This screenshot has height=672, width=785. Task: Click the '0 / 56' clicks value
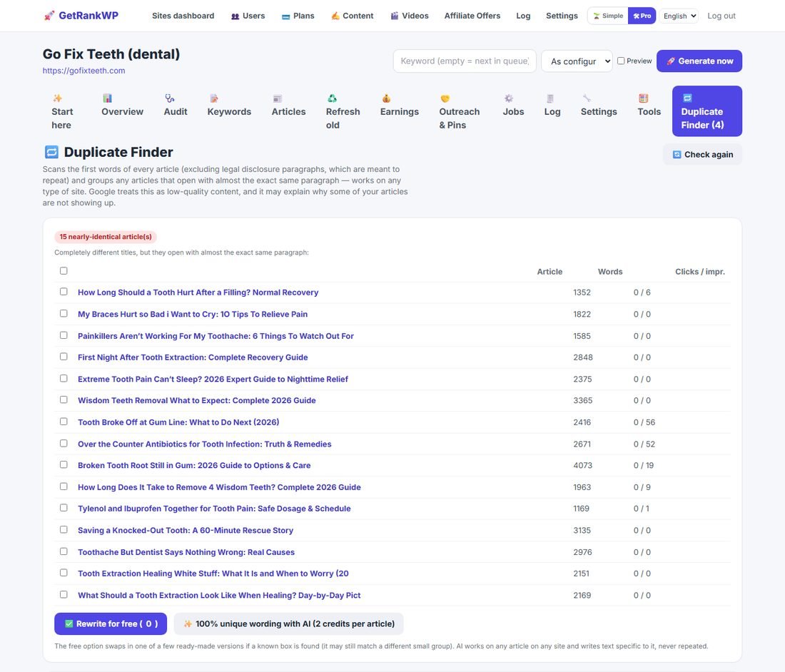point(644,422)
